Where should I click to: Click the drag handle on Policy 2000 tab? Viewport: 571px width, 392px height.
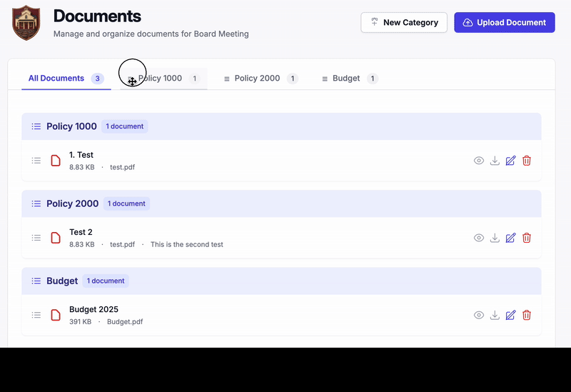226,79
